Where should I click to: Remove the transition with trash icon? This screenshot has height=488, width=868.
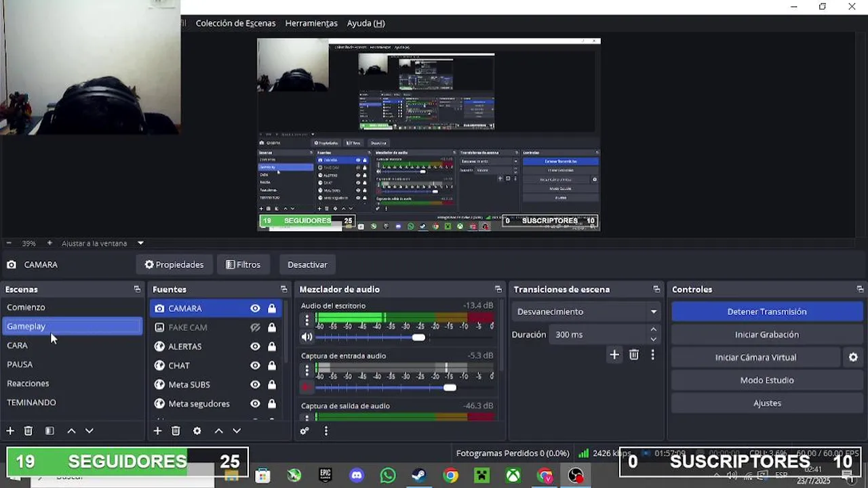(634, 354)
